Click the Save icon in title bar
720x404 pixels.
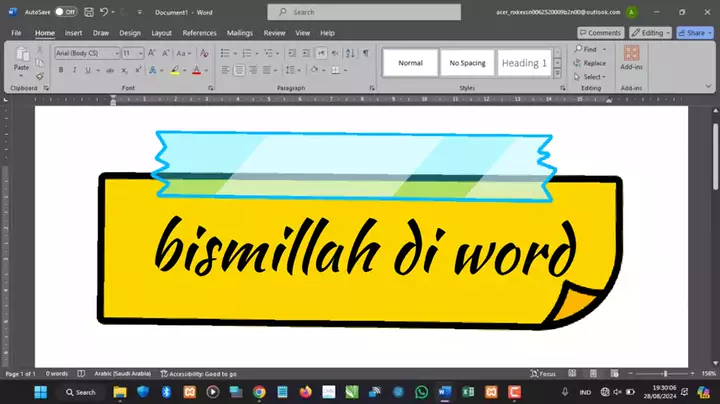point(89,12)
